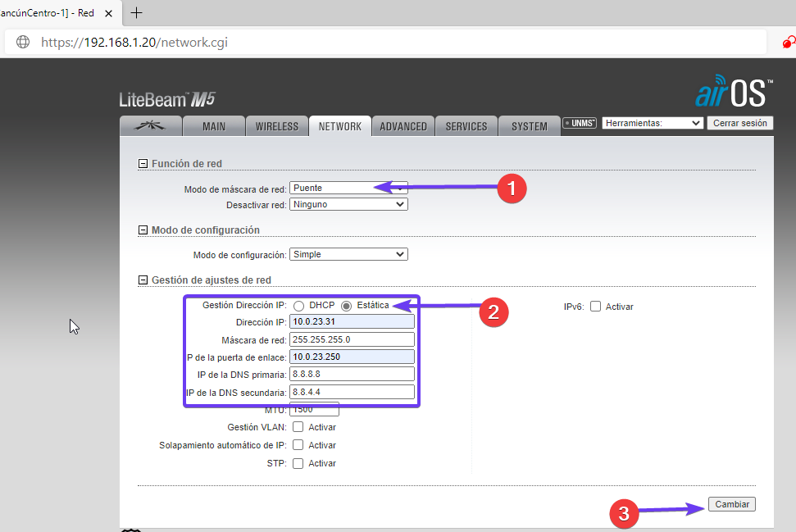Open the Ubiquiti logo tab
This screenshot has height=532, width=796.
click(149, 126)
